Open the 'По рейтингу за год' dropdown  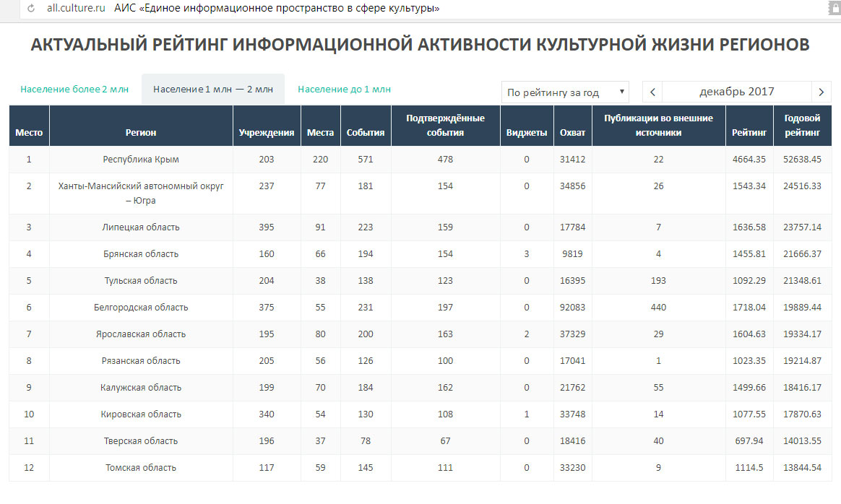pyautogui.click(x=565, y=92)
